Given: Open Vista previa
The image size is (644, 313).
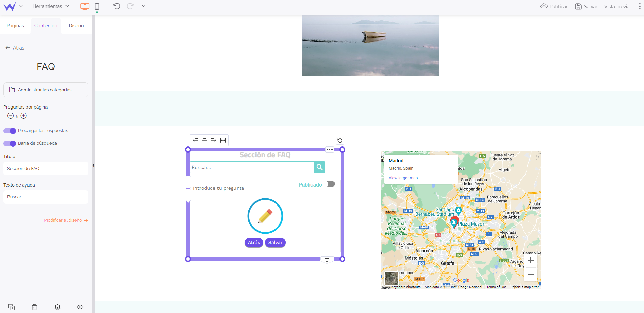Looking at the screenshot, I should click(x=617, y=7).
